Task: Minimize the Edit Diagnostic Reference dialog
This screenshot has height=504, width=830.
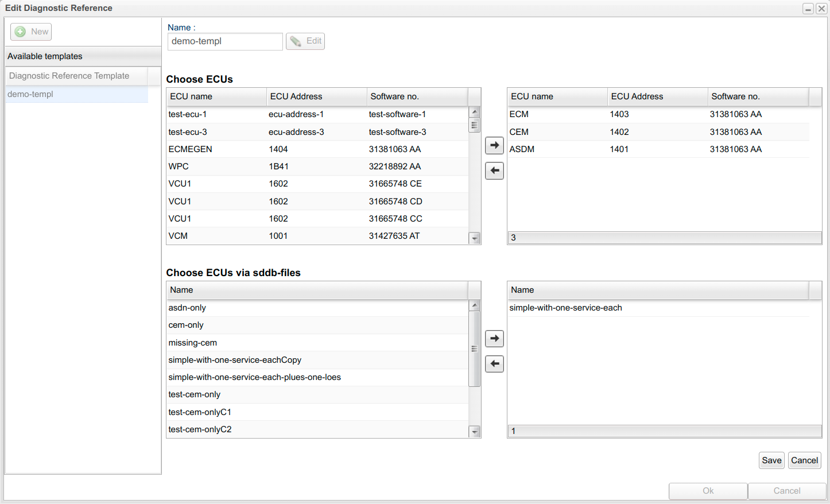Action: point(808,9)
